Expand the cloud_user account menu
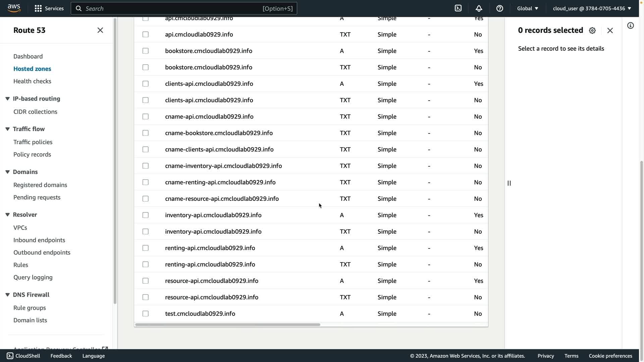 pos(592,8)
